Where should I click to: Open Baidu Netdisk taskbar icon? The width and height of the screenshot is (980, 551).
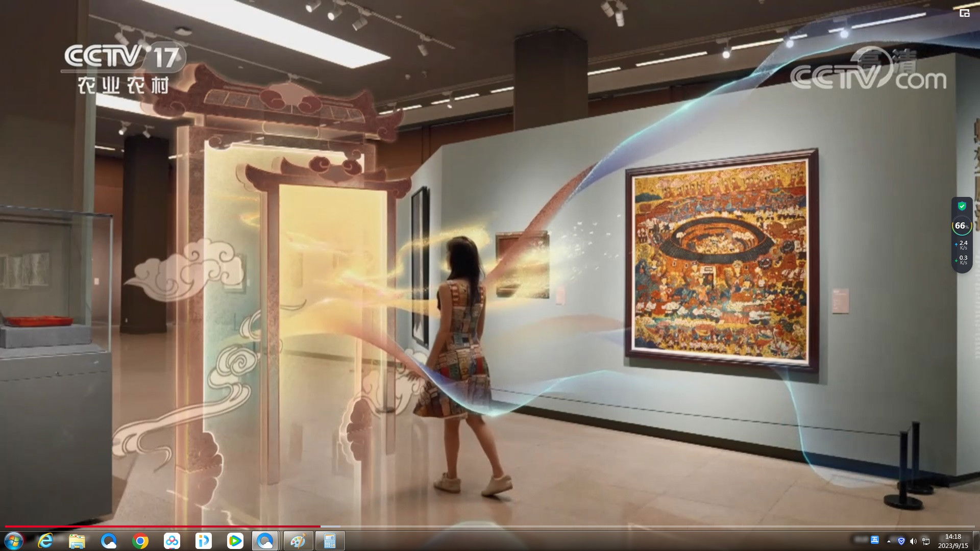coord(172,541)
